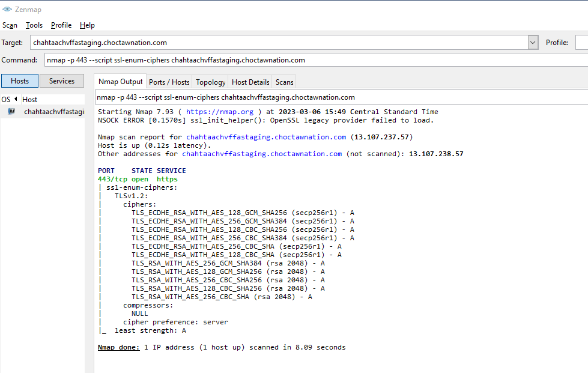
Task: Click the Zenmap eye icon in title bar
Action: click(7, 10)
